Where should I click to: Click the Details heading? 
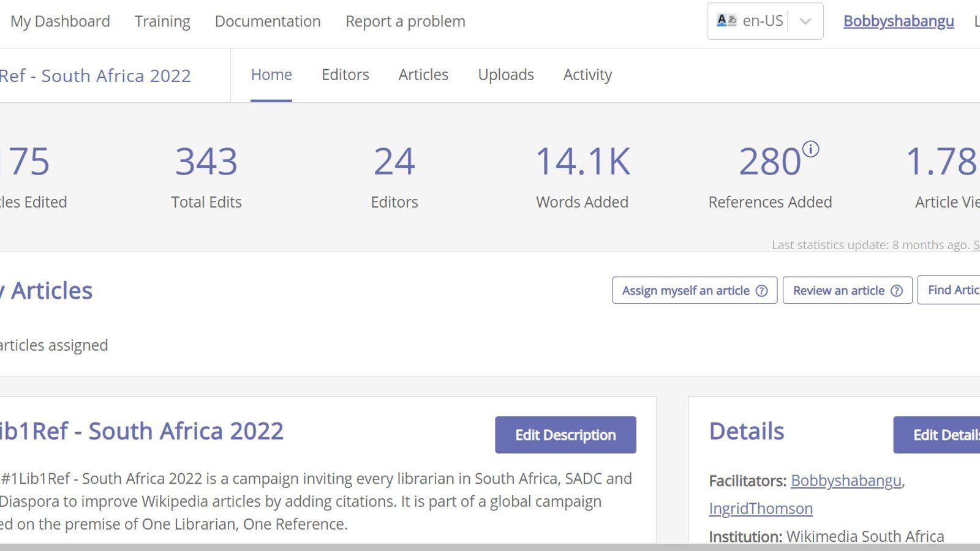pos(747,432)
